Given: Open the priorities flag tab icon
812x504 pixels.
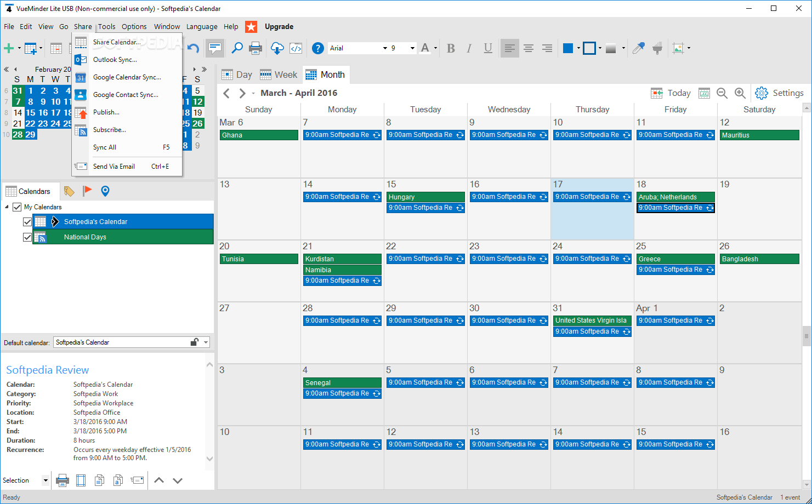Looking at the screenshot, I should point(87,191).
